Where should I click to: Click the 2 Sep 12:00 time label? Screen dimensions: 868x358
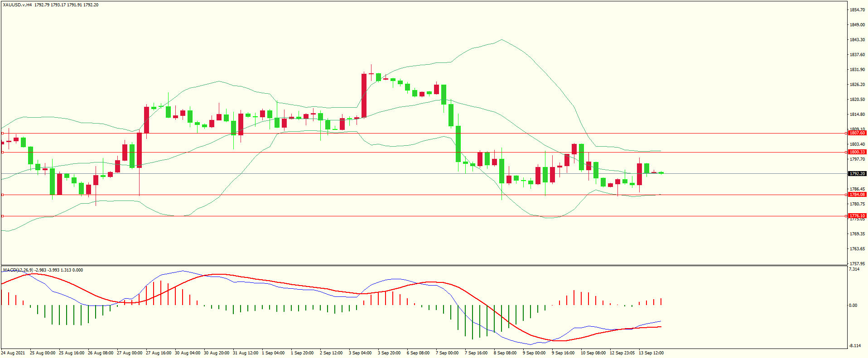pos(331,353)
